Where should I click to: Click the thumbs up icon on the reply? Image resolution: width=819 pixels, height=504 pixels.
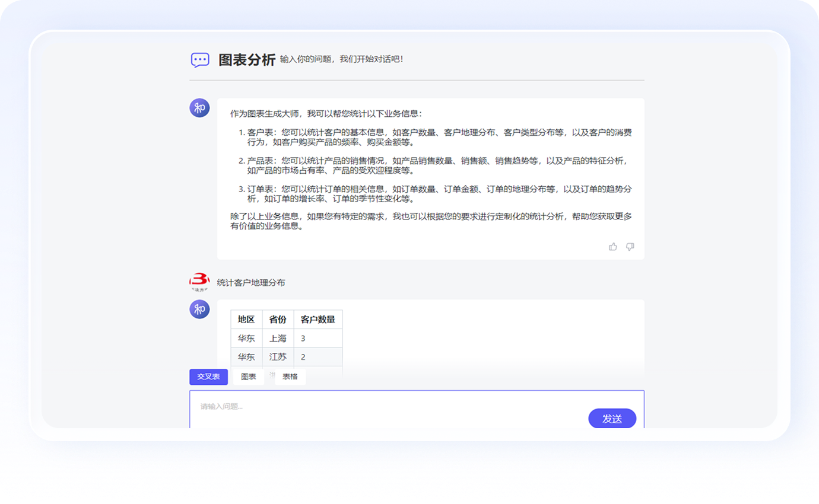[613, 247]
